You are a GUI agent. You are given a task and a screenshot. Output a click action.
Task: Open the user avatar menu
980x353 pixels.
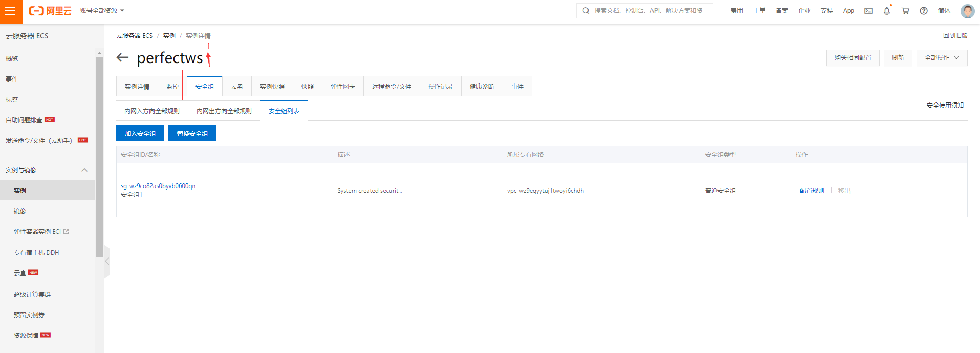(x=967, y=11)
